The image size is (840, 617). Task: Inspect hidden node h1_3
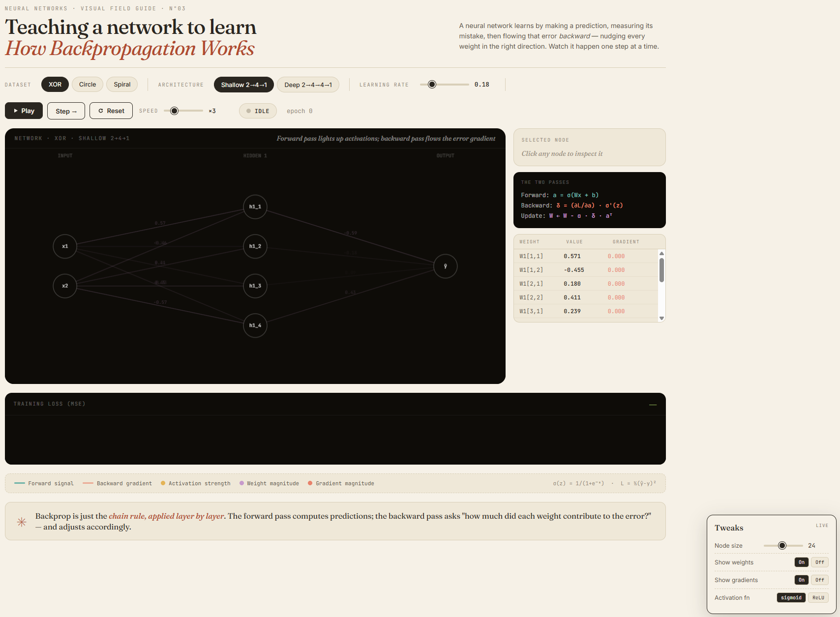pos(255,286)
